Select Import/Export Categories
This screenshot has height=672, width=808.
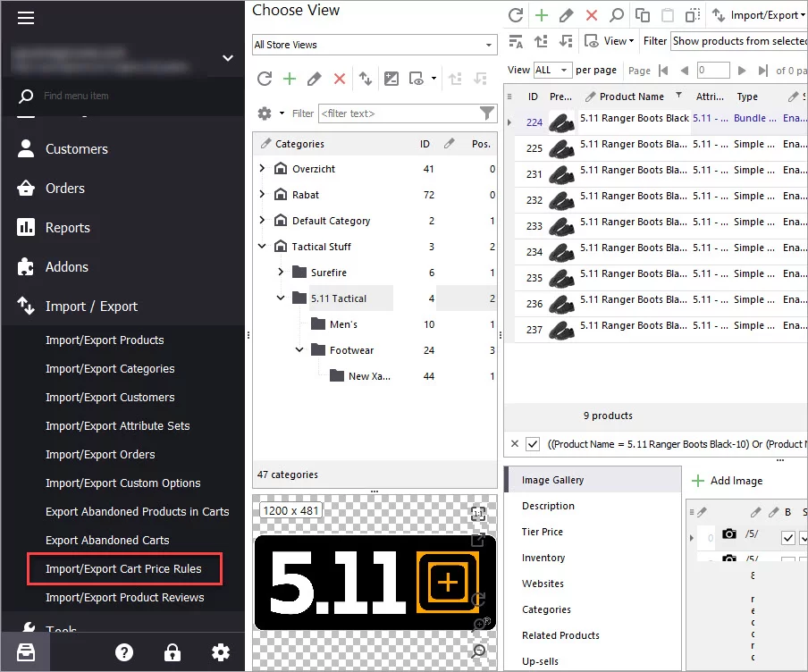coord(110,368)
